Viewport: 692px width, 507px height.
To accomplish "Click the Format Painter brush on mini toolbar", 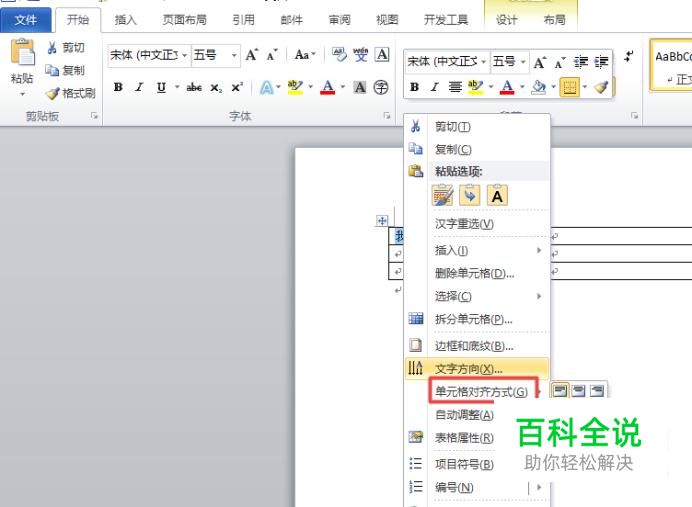I will point(601,87).
